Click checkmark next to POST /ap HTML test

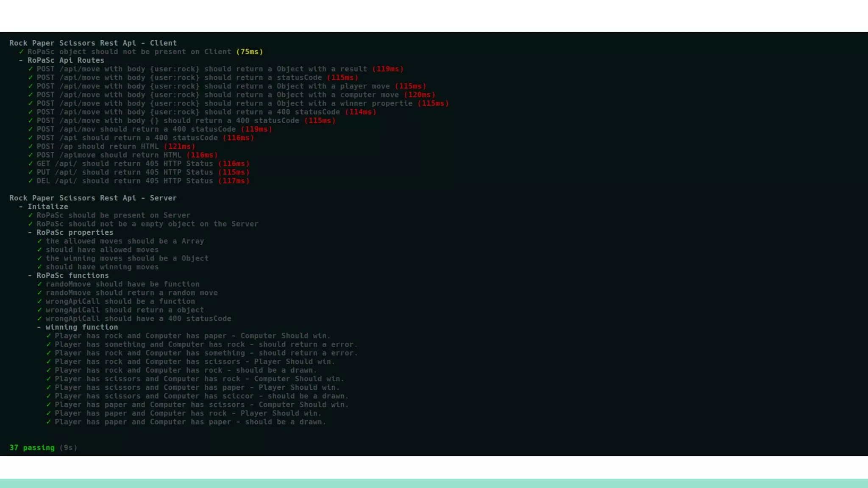[x=31, y=146]
